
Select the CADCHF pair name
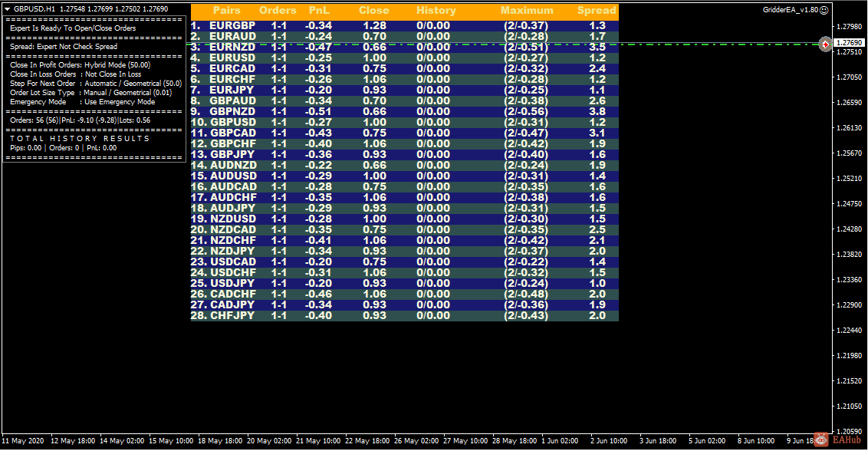click(x=233, y=295)
